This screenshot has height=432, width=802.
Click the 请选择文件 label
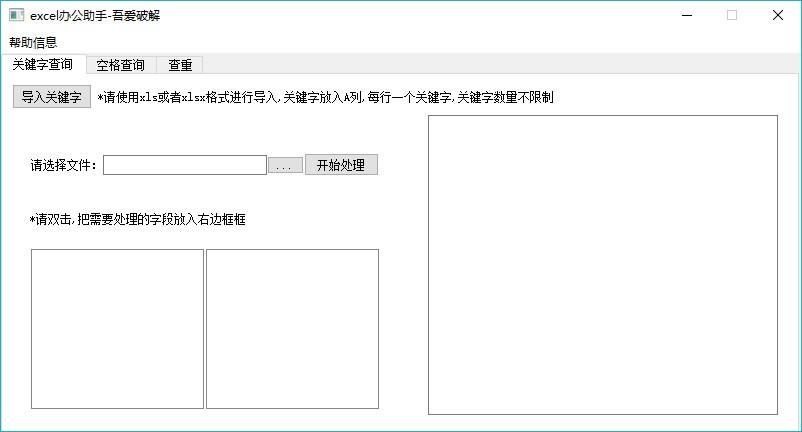(x=63, y=165)
